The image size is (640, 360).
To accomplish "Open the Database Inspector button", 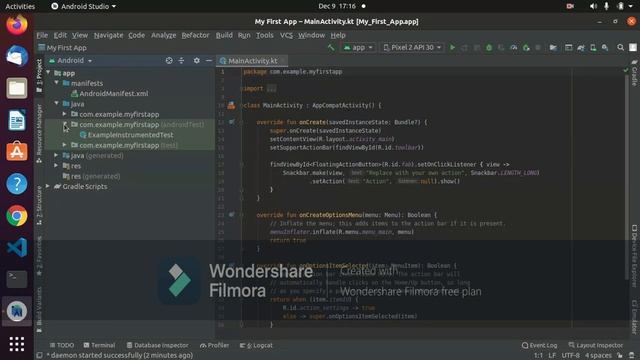I will tap(157, 345).
